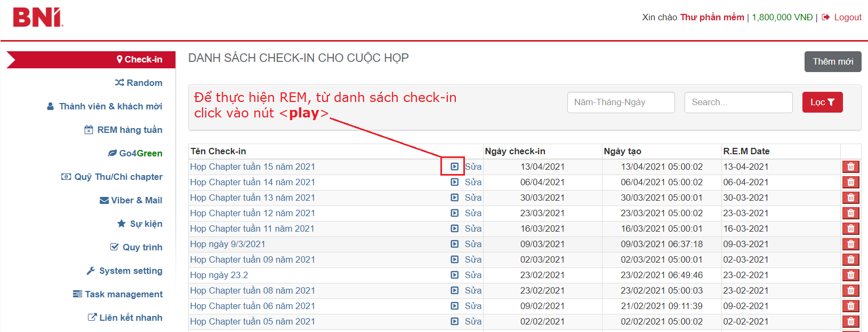Click trash icon for Họp Chapter tuần 11
868x332 pixels.
(850, 228)
